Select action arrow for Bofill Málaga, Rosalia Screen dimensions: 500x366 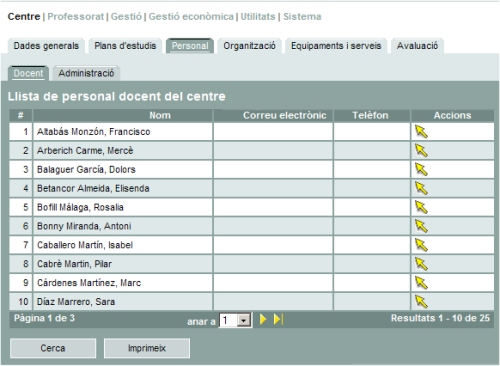421,207
